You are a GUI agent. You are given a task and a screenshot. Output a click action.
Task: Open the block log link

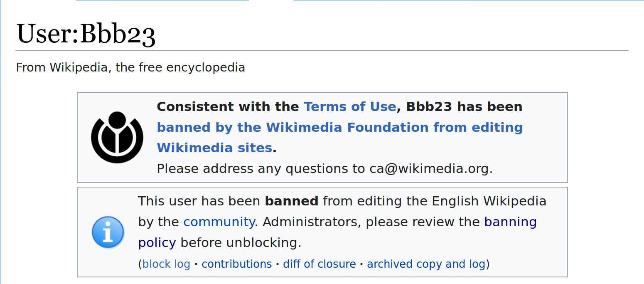166,264
